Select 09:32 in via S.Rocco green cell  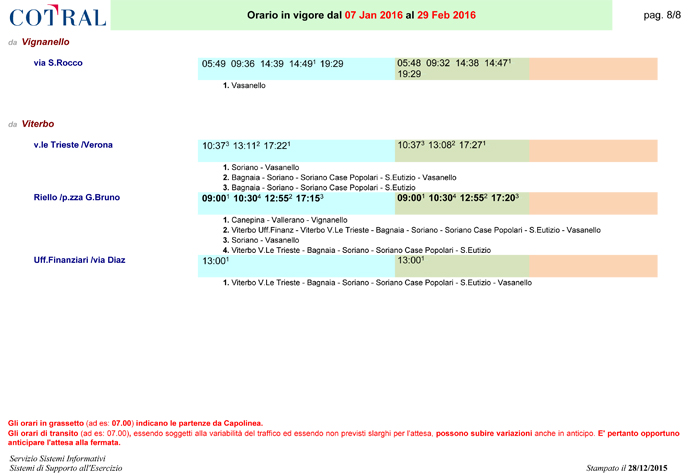(x=438, y=63)
